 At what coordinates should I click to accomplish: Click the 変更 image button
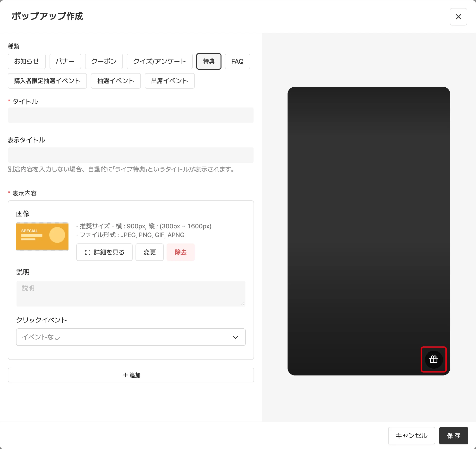coord(150,252)
